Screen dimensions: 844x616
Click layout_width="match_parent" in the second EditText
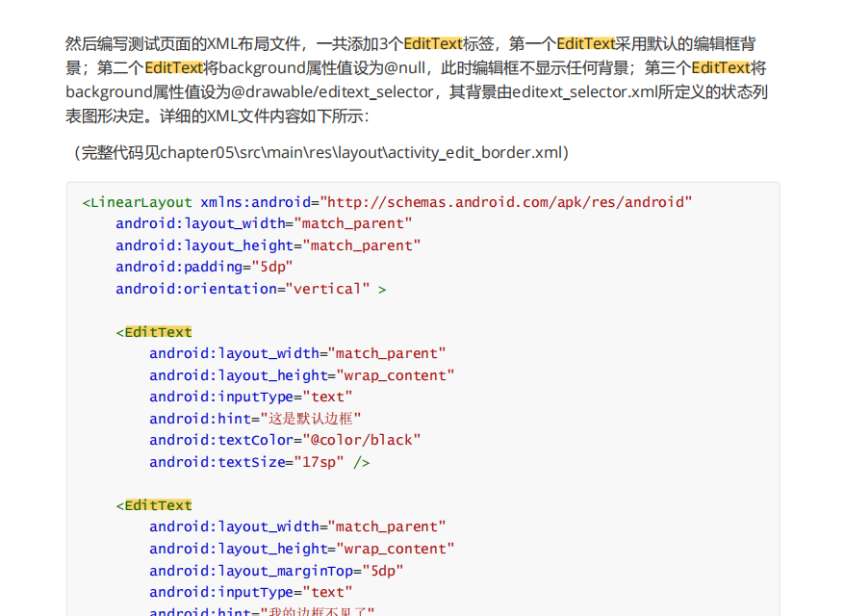[332, 527]
